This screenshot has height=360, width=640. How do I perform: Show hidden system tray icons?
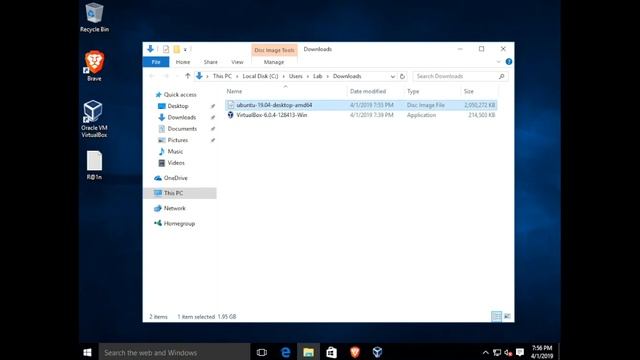pos(485,353)
